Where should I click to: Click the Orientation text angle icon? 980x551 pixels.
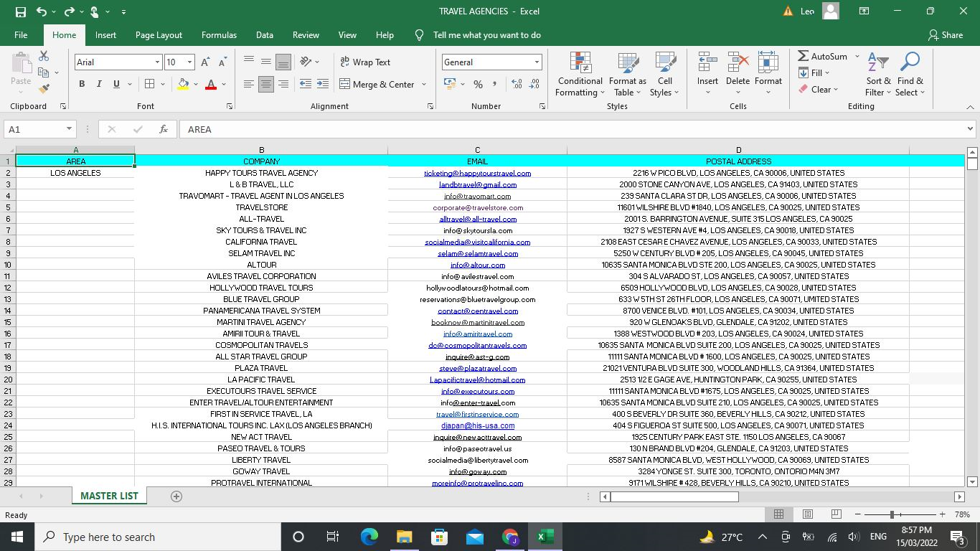pos(306,62)
